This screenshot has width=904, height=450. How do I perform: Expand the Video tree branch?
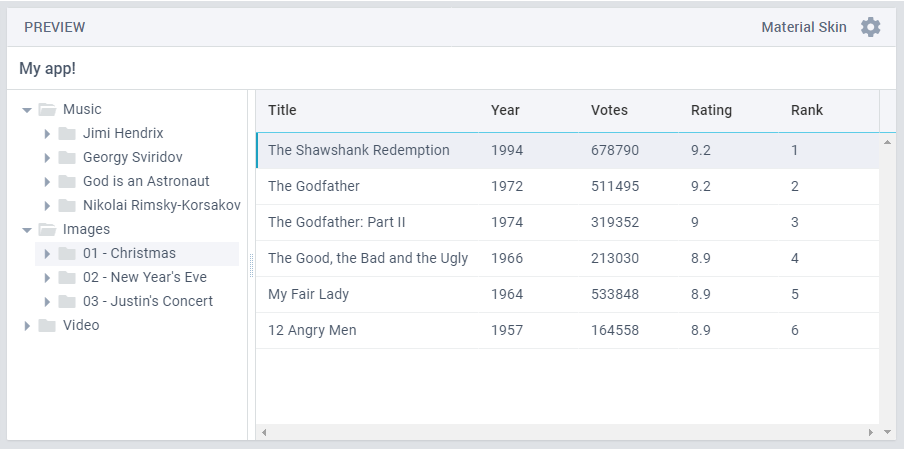[27, 326]
